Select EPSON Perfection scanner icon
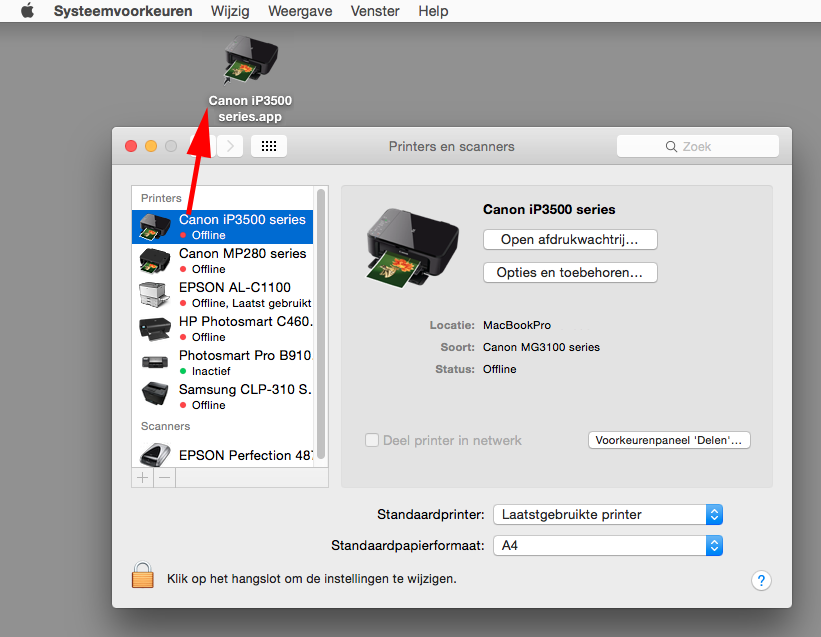This screenshot has height=637, width=821. 155,454
